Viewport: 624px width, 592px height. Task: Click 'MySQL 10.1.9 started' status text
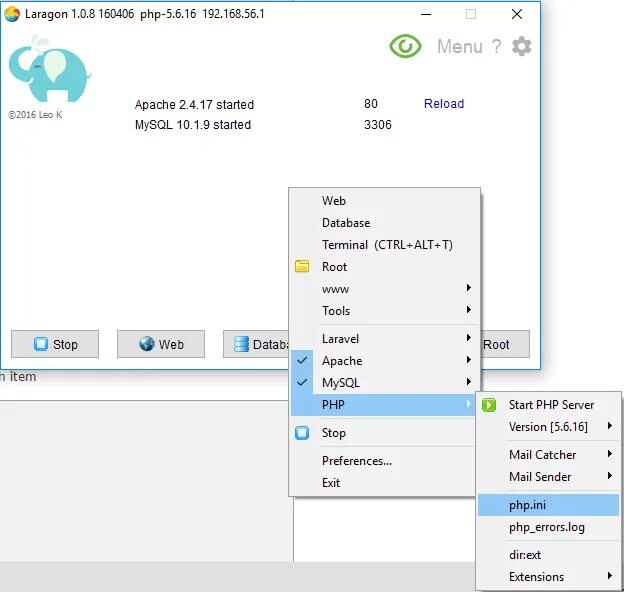pos(193,125)
